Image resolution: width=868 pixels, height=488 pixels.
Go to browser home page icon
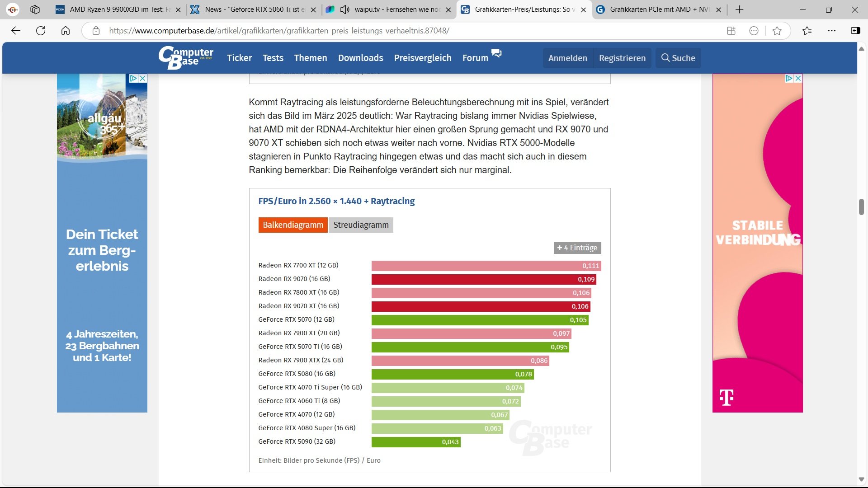66,31
